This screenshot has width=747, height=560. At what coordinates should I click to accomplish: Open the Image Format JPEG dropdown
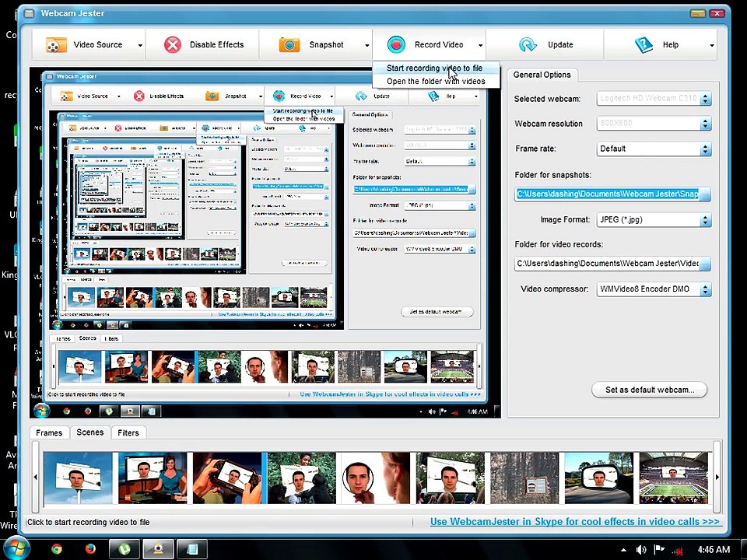point(654,219)
